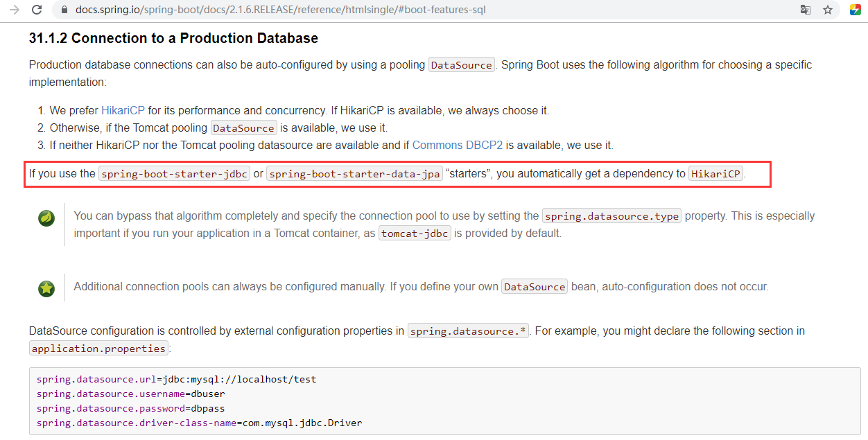The height and width of the screenshot is (440, 868).
Task: Open the HikariCP link in list item 1
Action: [123, 110]
